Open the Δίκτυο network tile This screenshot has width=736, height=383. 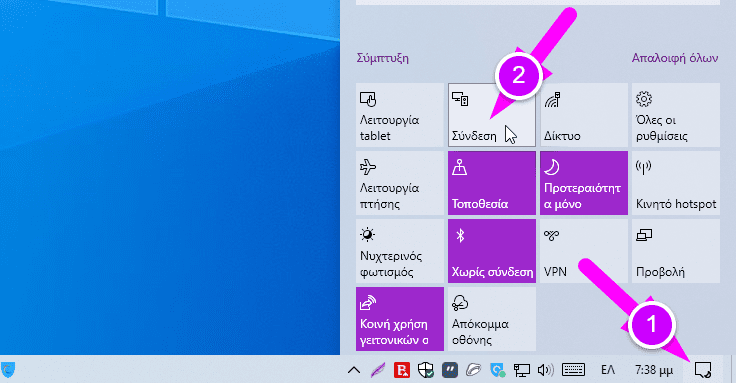point(584,115)
